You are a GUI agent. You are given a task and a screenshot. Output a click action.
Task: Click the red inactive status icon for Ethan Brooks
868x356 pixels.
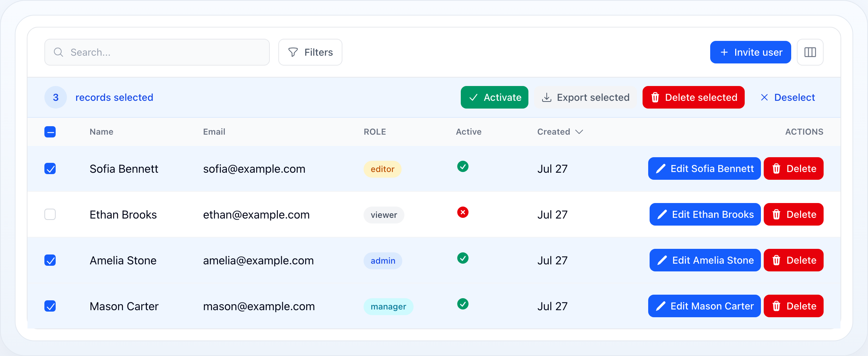tap(463, 212)
